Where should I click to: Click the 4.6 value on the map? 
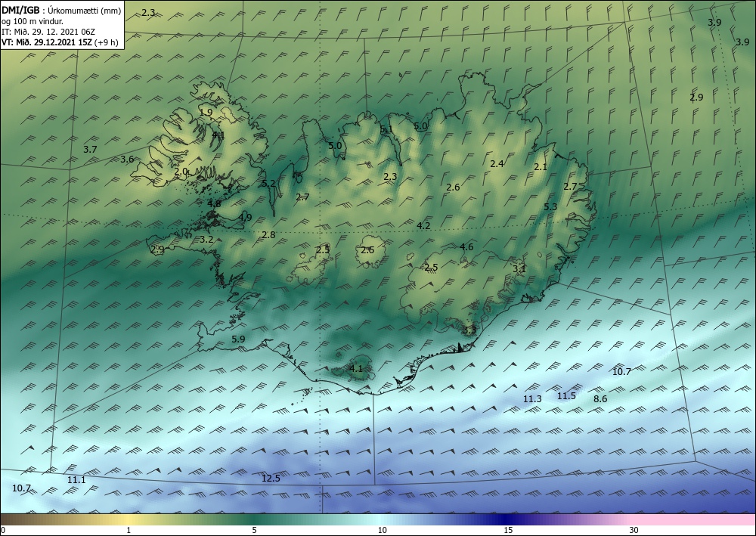[x=466, y=246]
